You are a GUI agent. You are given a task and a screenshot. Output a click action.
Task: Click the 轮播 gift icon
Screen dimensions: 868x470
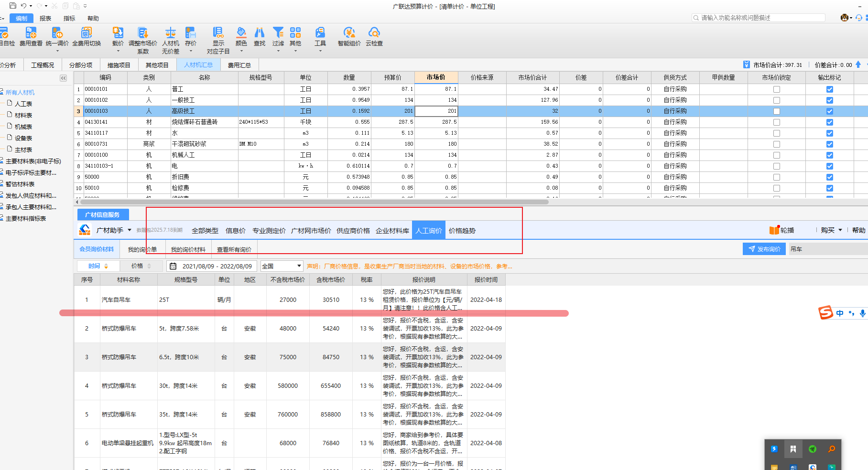(x=774, y=230)
